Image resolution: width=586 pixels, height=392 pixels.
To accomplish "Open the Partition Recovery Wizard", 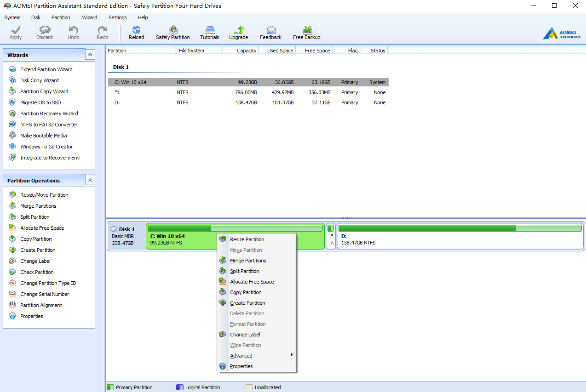I will coord(49,114).
